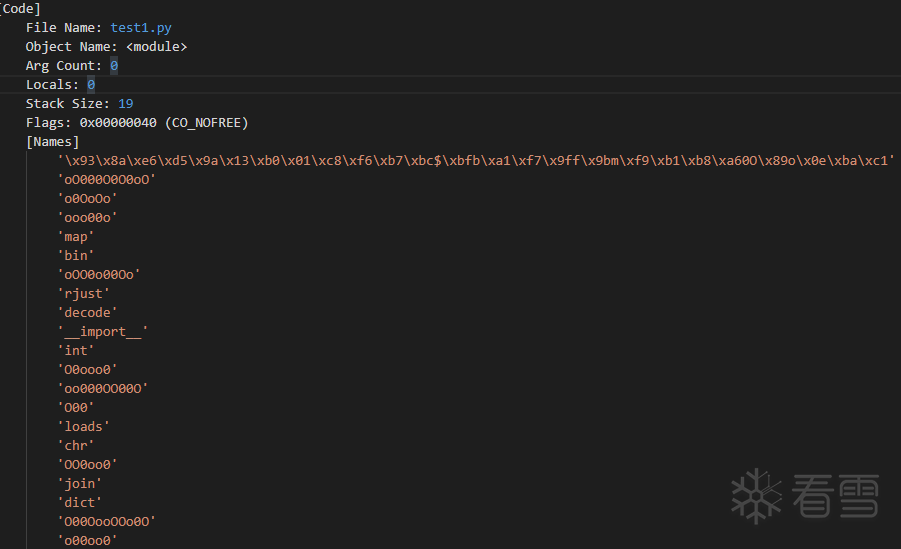Screen dimensions: 901x549
Task: Click the <module> object name value
Action: [x=156, y=47]
